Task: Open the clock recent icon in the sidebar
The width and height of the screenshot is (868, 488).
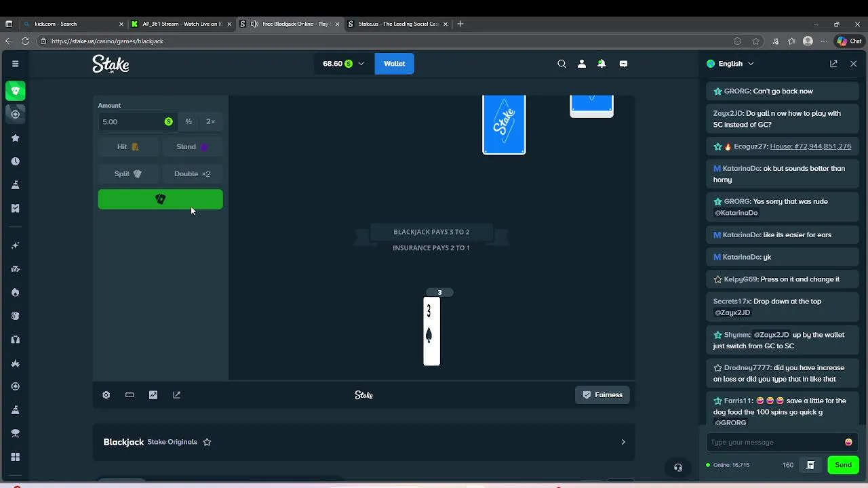Action: 15,161
